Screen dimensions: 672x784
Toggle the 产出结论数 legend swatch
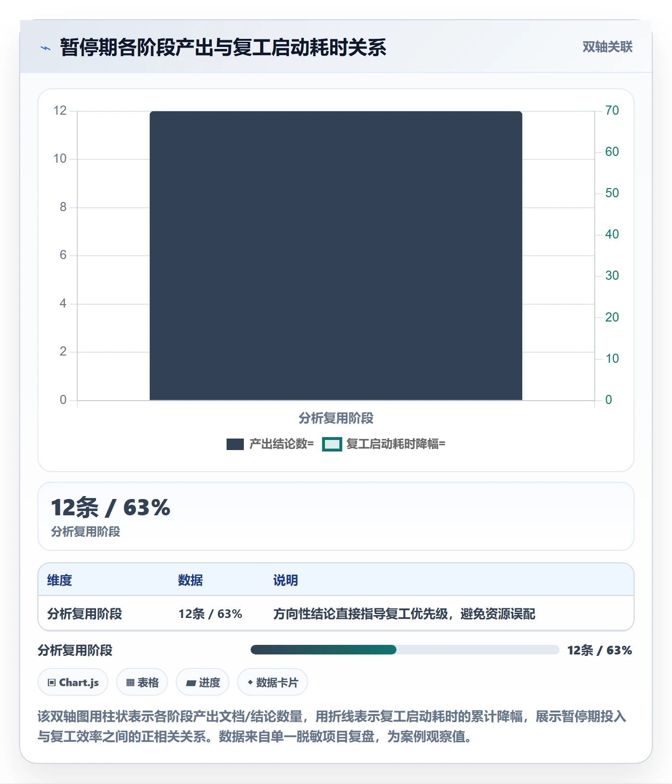coord(235,444)
